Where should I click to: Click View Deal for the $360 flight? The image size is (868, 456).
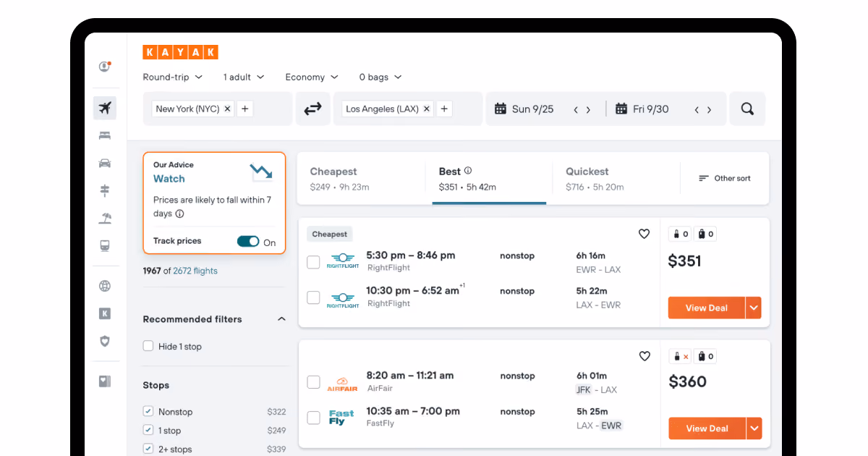click(x=707, y=428)
